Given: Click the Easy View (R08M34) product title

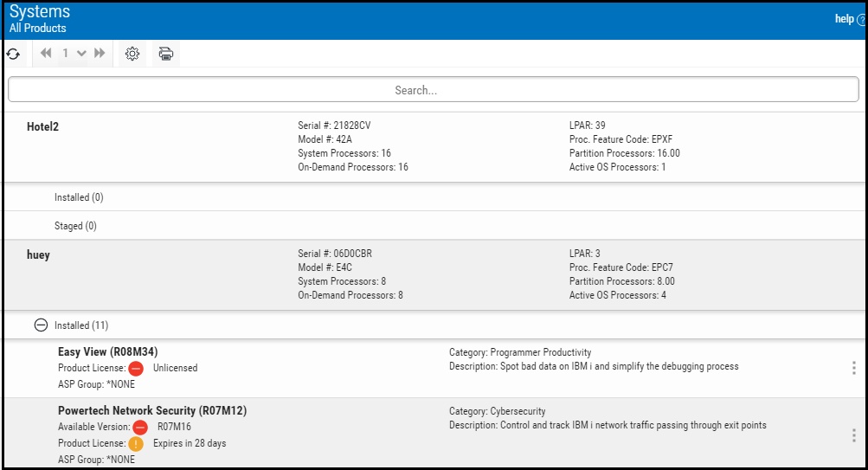Looking at the screenshot, I should tap(107, 352).
